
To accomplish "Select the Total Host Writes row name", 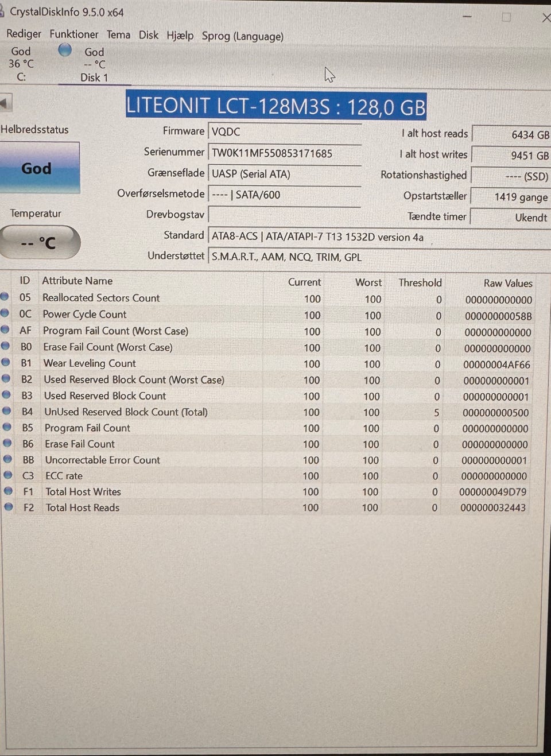I will (83, 492).
